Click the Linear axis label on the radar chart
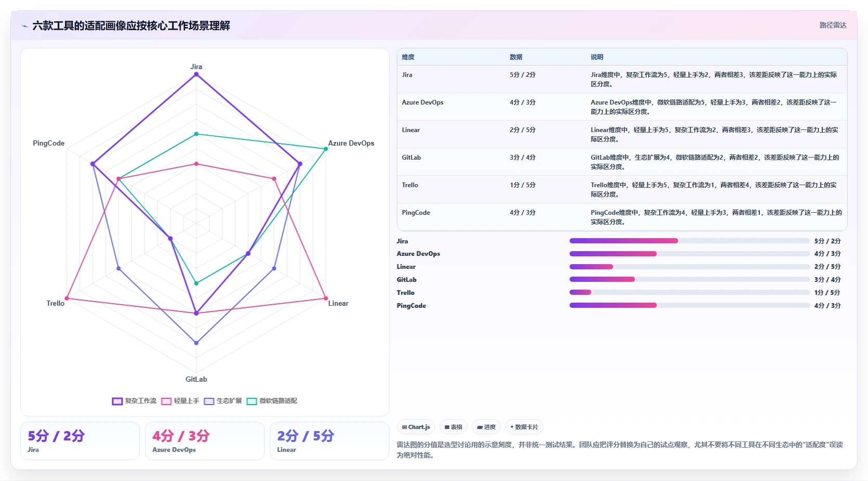Viewport: 868px width, 481px height. (338, 303)
